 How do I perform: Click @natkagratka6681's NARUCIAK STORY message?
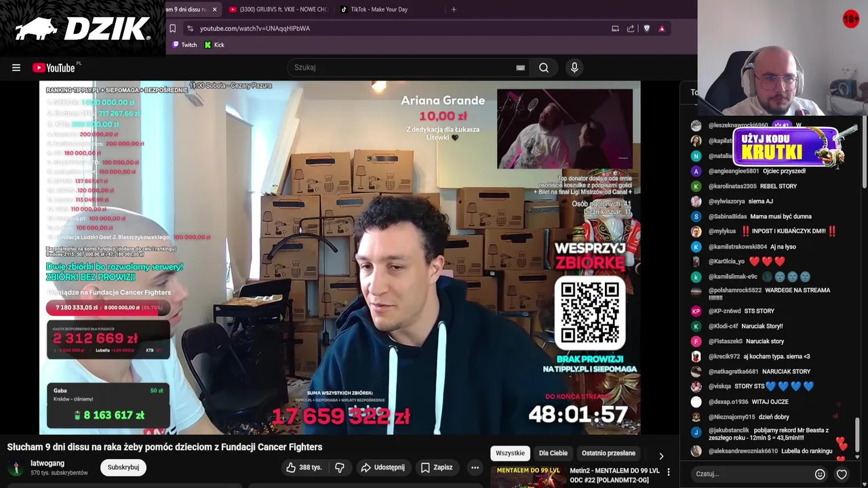click(751, 371)
